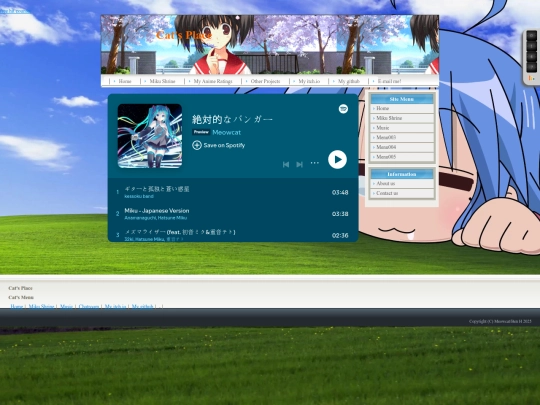Click the Spotify logo icon in player
Screen dimensions: 540x405
click(x=343, y=109)
